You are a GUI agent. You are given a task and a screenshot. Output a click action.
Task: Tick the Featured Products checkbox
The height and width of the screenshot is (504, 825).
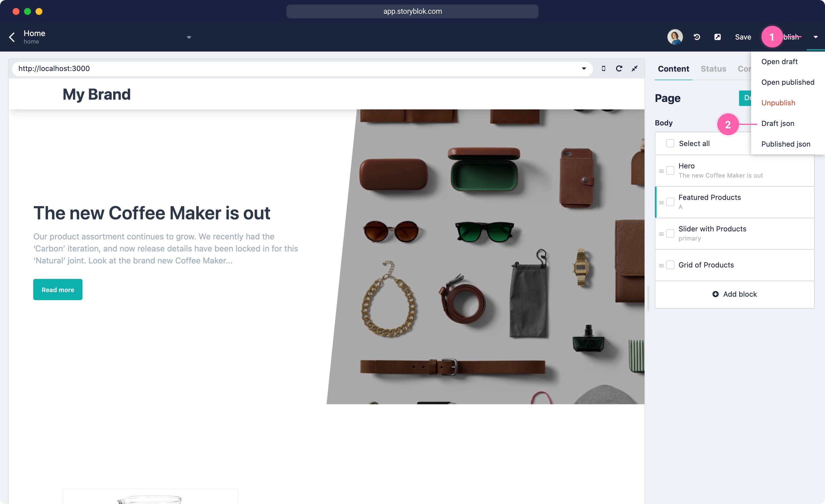[670, 202]
